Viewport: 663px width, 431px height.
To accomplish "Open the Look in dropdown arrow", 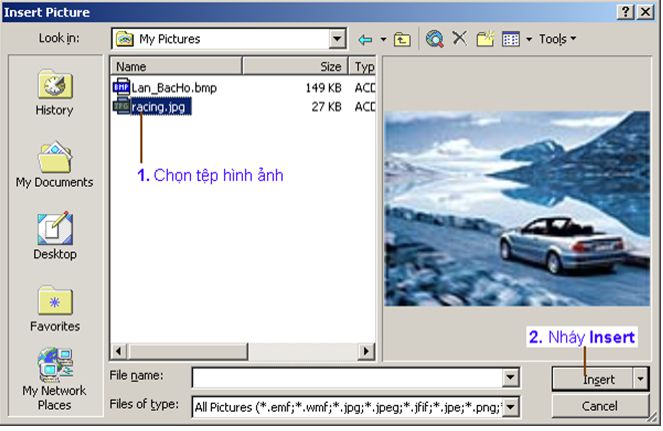I will pos(337,39).
